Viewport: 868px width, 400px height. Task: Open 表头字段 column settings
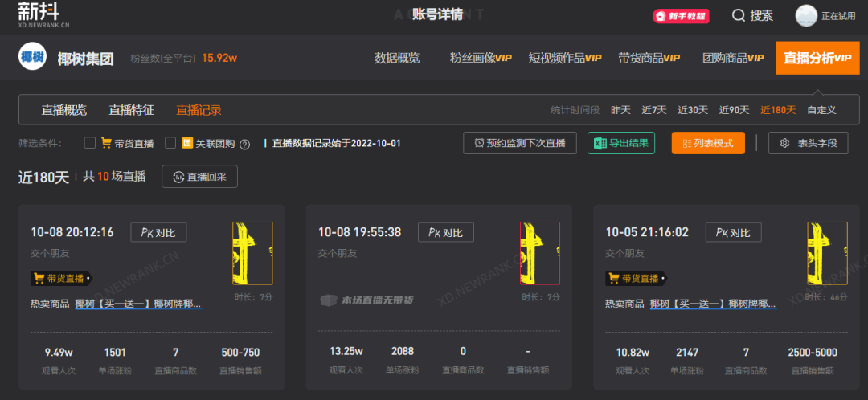808,143
